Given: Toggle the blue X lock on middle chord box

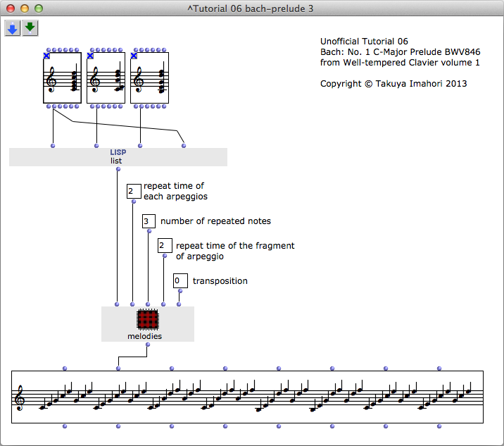Looking at the screenshot, I should (x=91, y=56).
